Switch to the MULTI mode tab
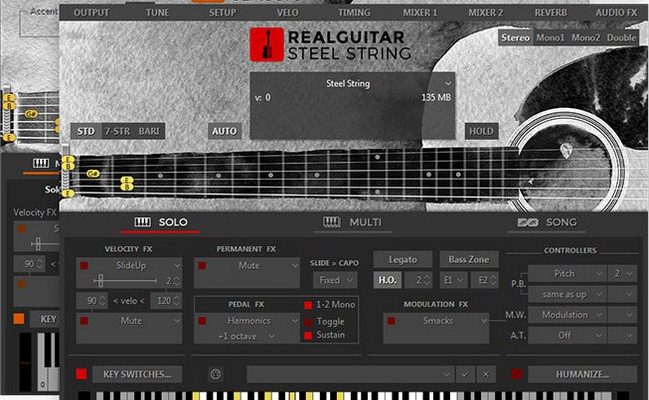 [352, 222]
